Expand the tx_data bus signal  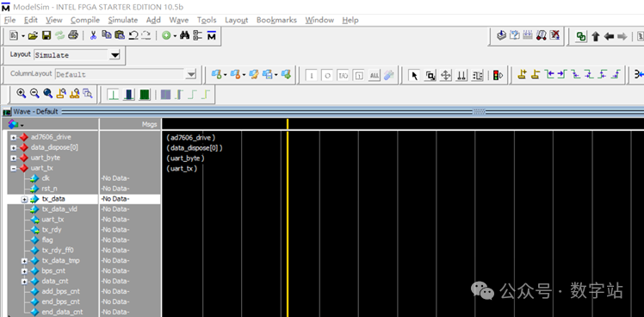[24, 199]
